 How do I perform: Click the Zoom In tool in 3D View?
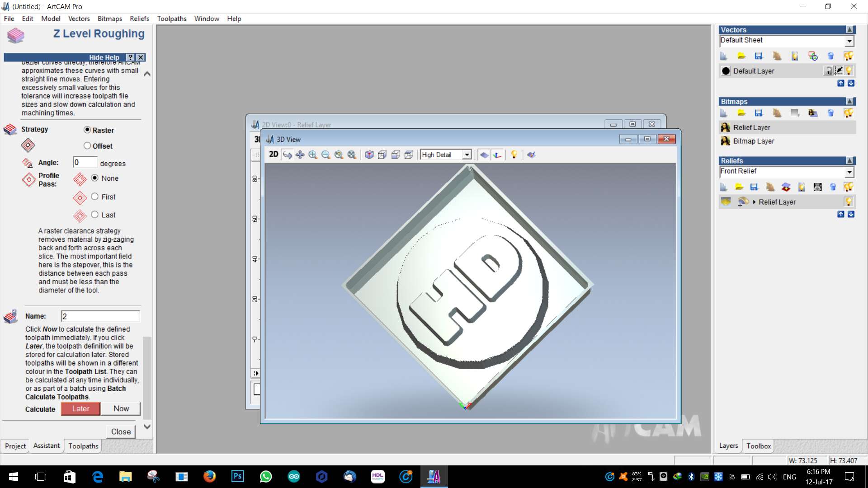312,155
